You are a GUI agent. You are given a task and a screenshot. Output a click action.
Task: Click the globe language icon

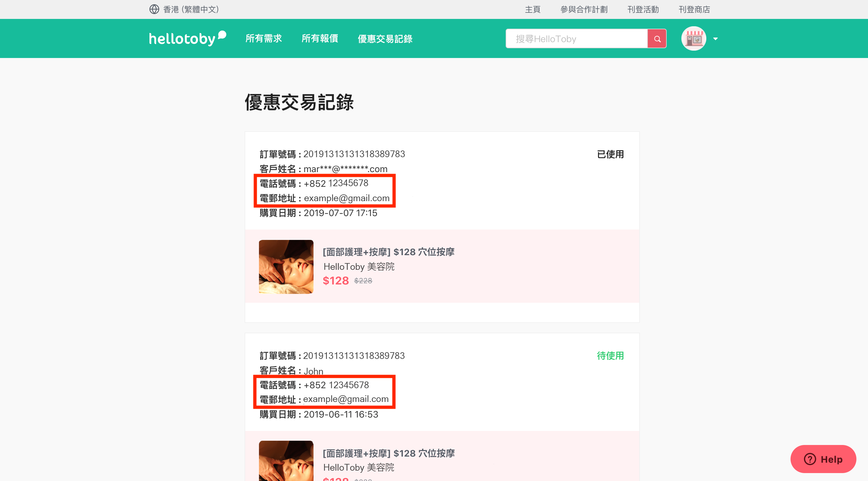tap(154, 9)
